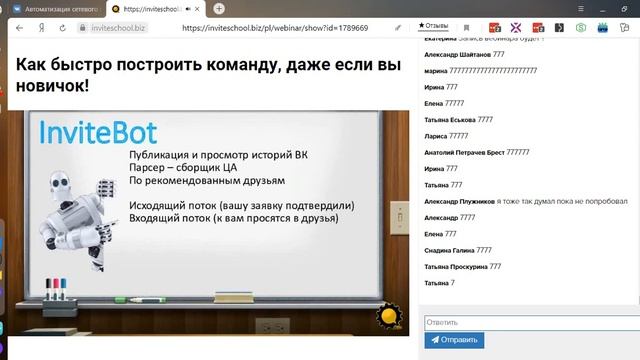The height and width of the screenshot is (360, 640).
Task: Click the webinar URL in the address bar
Action: click(275, 28)
